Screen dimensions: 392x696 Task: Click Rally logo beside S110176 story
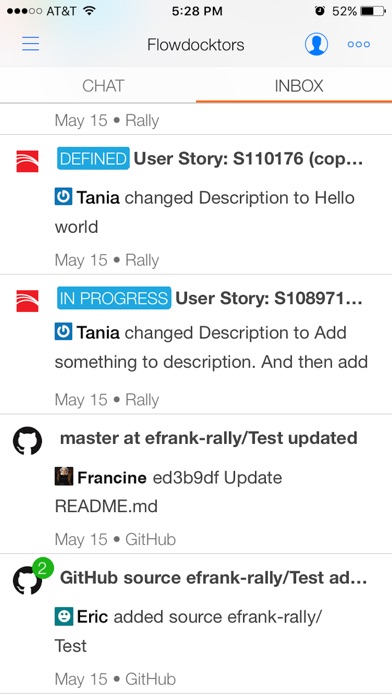coord(27,161)
